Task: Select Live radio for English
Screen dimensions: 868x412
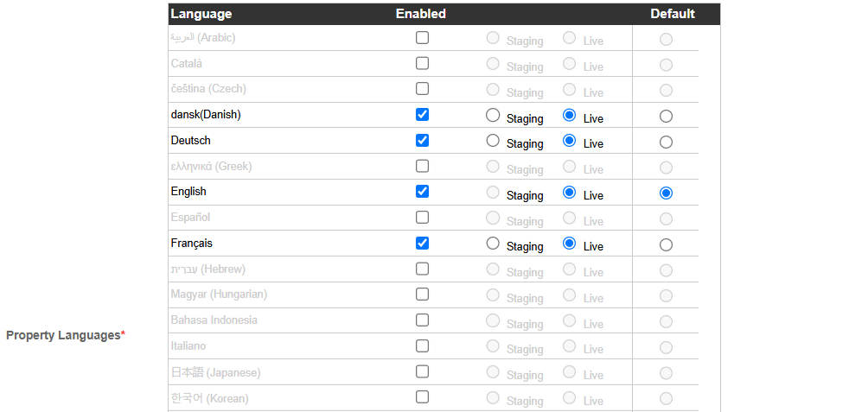Action: click(569, 192)
